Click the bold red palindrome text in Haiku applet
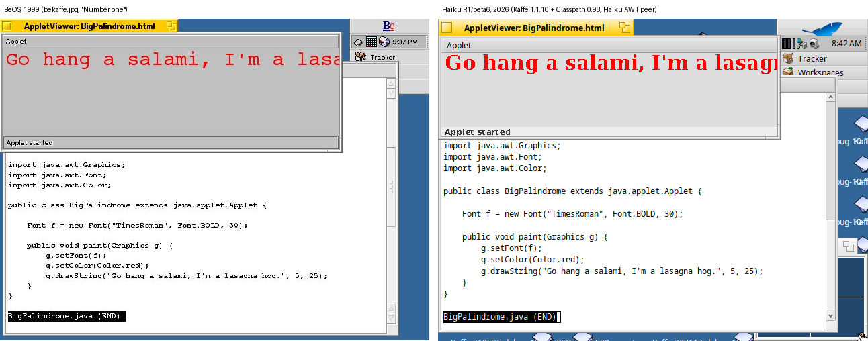Image resolution: width=868 pixels, height=341 pixels. [611, 63]
